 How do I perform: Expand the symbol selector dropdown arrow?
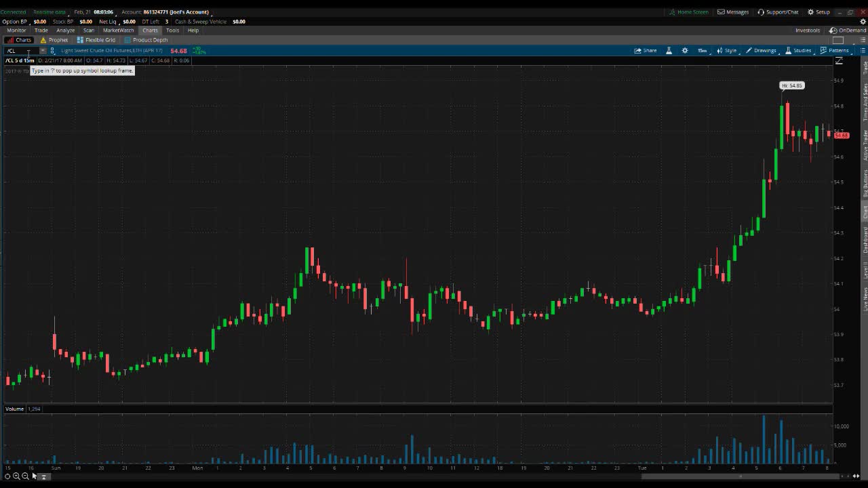pos(43,51)
